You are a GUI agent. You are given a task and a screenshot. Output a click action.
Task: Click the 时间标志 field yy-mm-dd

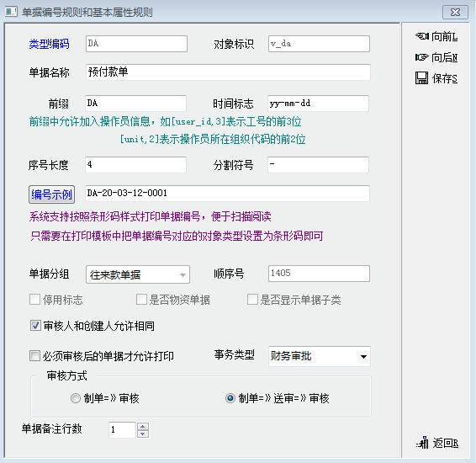pyautogui.click(x=318, y=104)
